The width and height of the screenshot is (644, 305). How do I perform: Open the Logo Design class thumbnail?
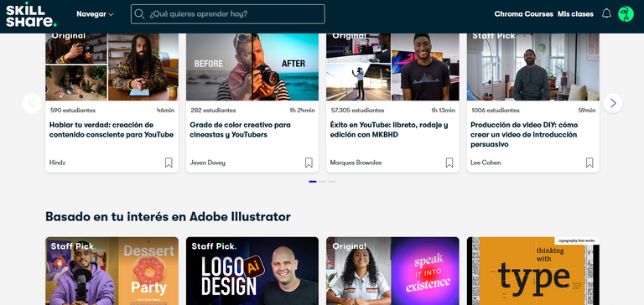tap(252, 271)
